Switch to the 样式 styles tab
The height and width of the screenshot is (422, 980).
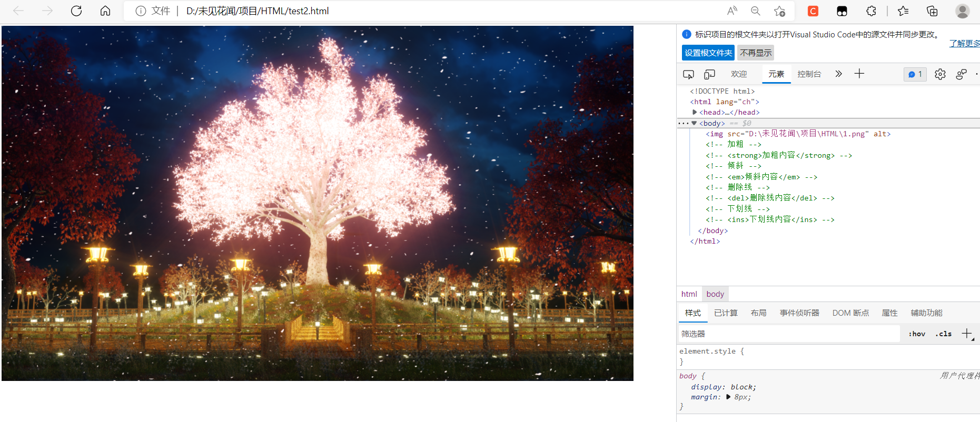pos(692,313)
